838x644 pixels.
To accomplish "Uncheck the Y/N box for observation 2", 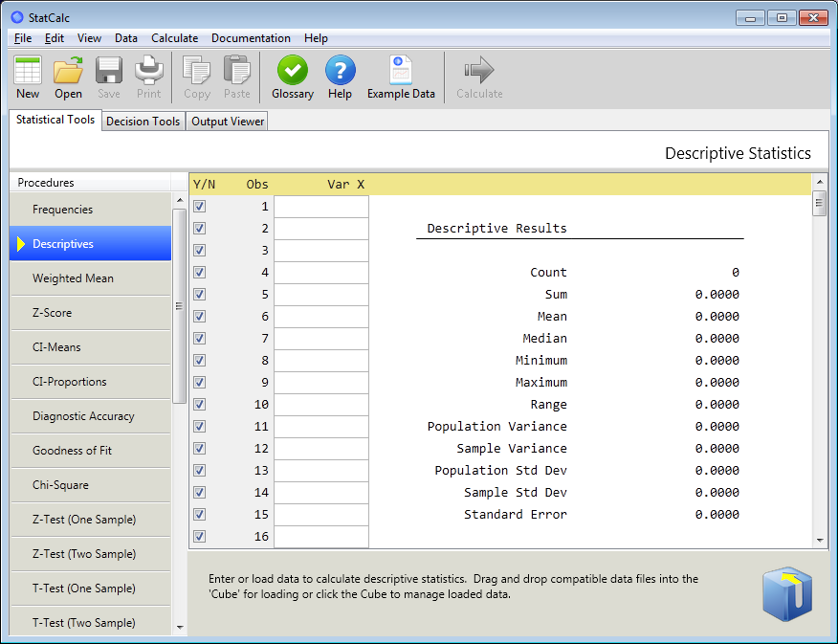I will pos(199,228).
